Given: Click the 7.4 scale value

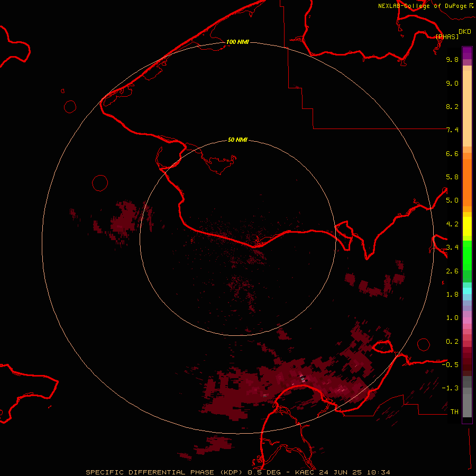Looking at the screenshot, I should point(452,130).
